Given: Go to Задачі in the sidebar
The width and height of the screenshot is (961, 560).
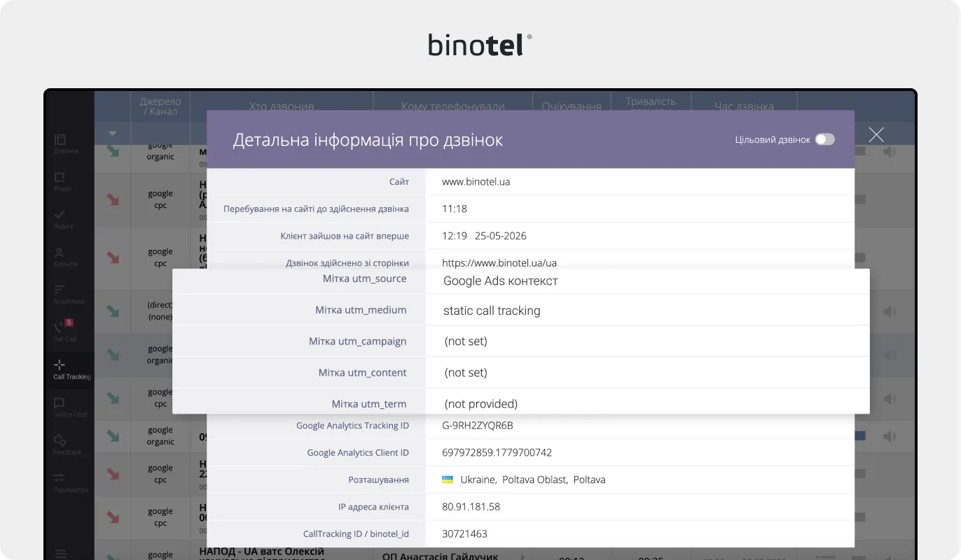Looking at the screenshot, I should pyautogui.click(x=63, y=219).
